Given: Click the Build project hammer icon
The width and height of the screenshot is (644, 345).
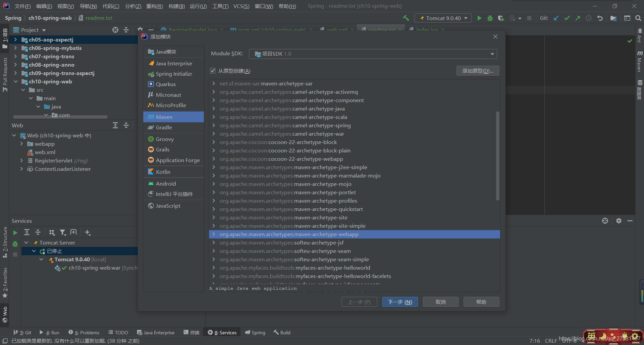Looking at the screenshot, I should (406, 18).
